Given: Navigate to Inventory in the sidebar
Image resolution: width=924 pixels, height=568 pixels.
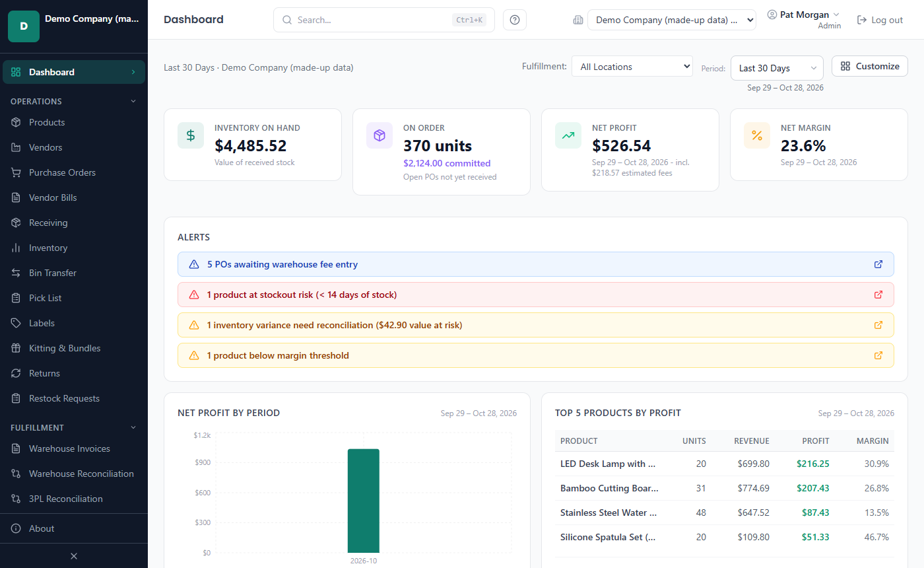Looking at the screenshot, I should [x=74, y=248].
